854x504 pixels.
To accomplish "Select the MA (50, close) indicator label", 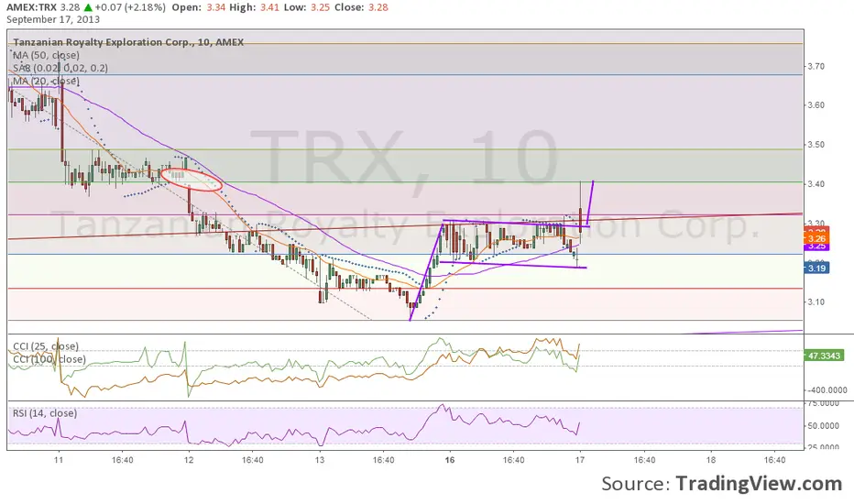I will click(x=47, y=55).
